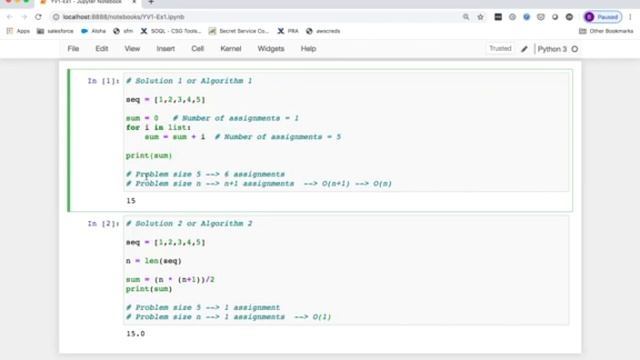Open the sfm bookmark
Screen dimensions: 640x360
[123, 31]
